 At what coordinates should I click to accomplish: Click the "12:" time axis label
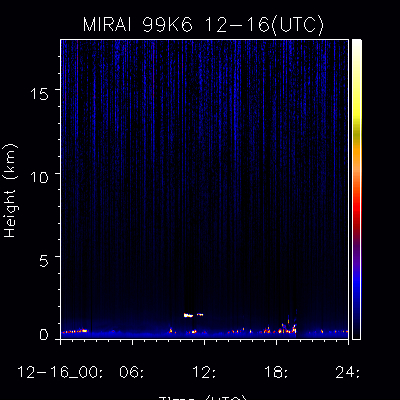[x=204, y=372]
